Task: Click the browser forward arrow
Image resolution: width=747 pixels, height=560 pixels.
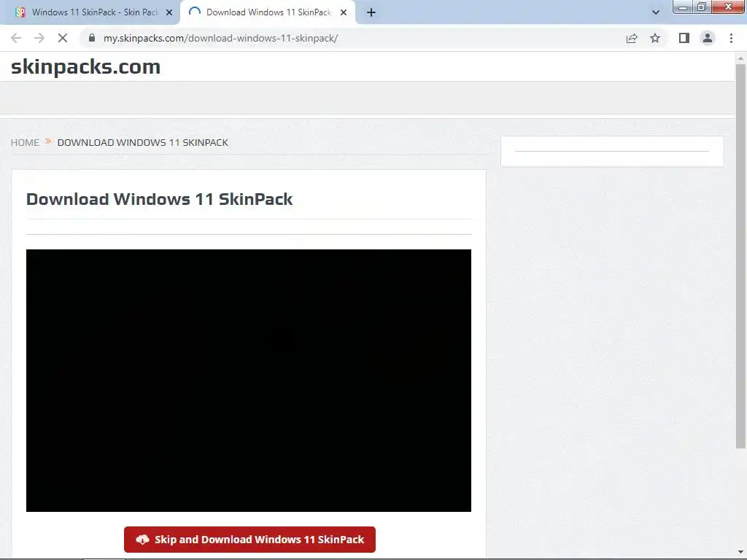Action: coord(39,38)
